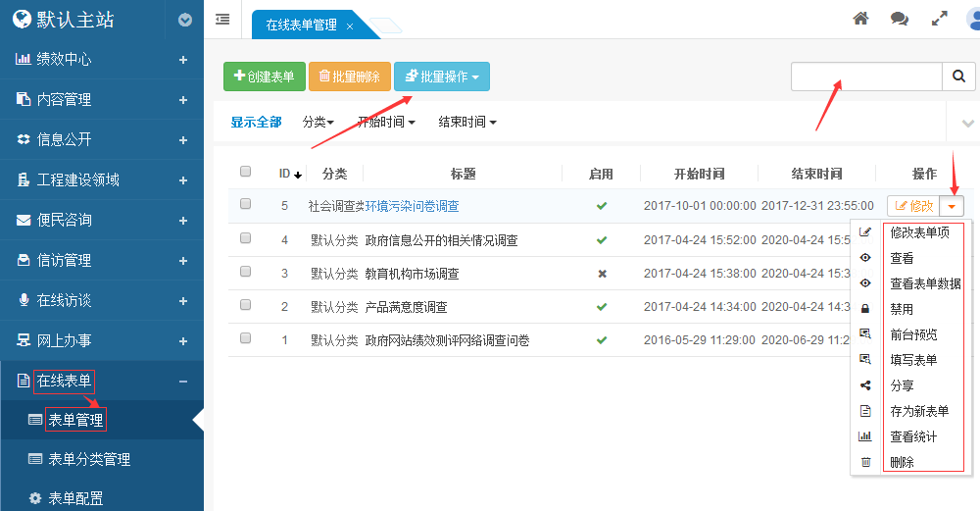This screenshot has width=980, height=511.
Task: Select the checkbox for 产品满意度调查 row
Action: pos(246,306)
